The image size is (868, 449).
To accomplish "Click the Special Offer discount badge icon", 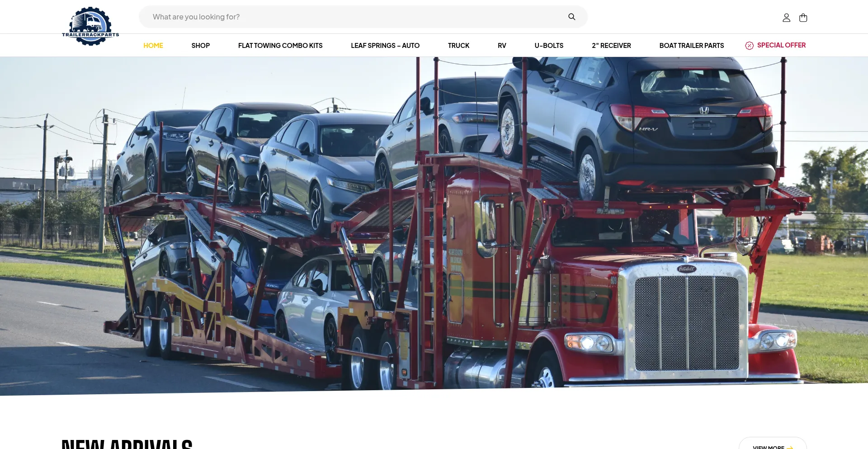I will (749, 46).
